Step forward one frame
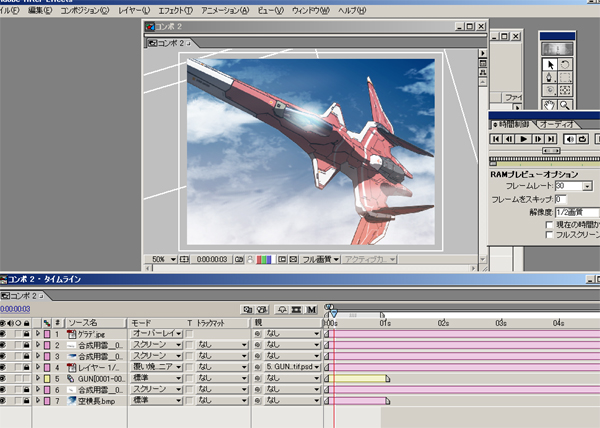This screenshot has width=600, height=428. point(538,139)
